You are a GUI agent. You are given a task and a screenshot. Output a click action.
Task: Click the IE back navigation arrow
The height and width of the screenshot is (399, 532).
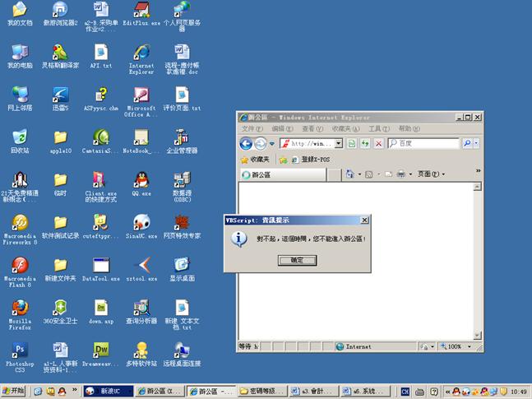(x=246, y=143)
